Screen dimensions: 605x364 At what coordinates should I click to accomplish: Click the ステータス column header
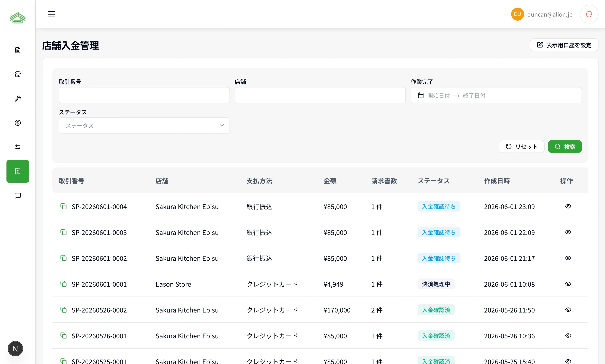pyautogui.click(x=434, y=181)
